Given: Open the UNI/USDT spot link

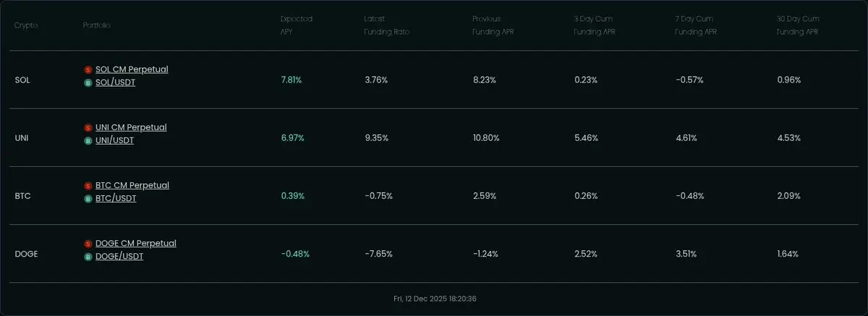Looking at the screenshot, I should [114, 140].
